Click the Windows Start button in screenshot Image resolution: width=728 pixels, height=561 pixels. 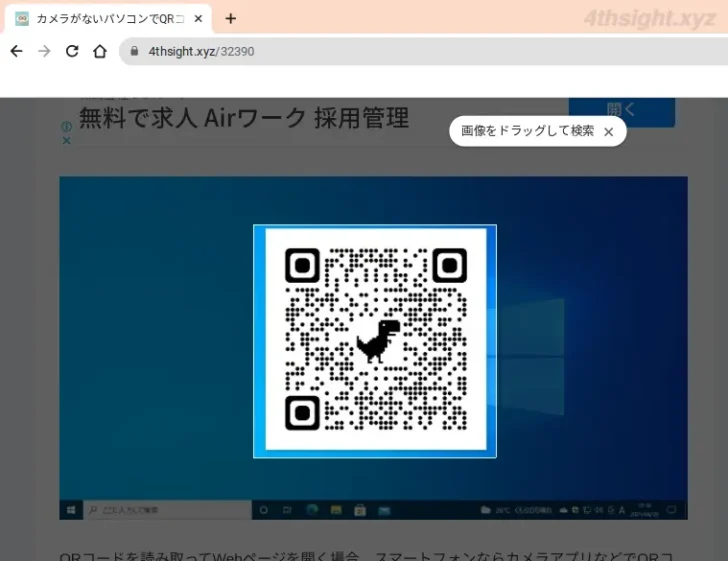(71, 510)
